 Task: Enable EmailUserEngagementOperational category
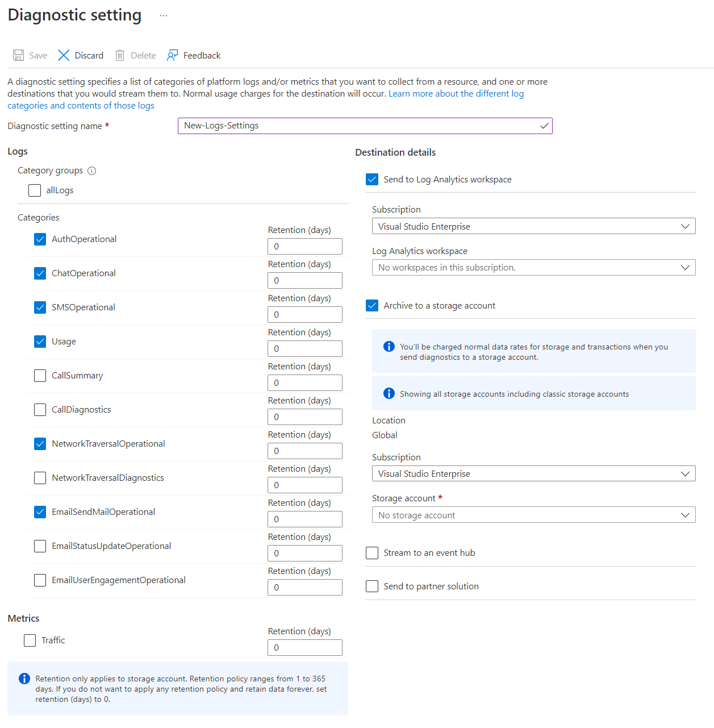40,580
